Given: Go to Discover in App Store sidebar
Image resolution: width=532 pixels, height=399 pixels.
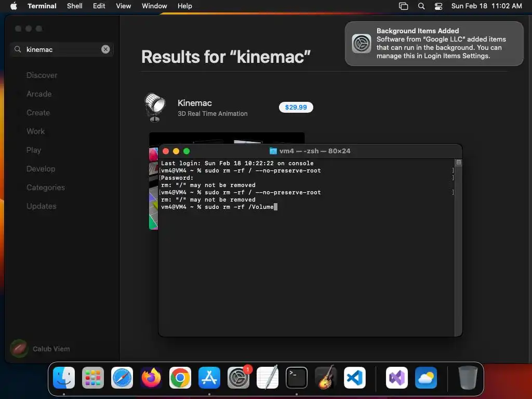Looking at the screenshot, I should (42, 75).
